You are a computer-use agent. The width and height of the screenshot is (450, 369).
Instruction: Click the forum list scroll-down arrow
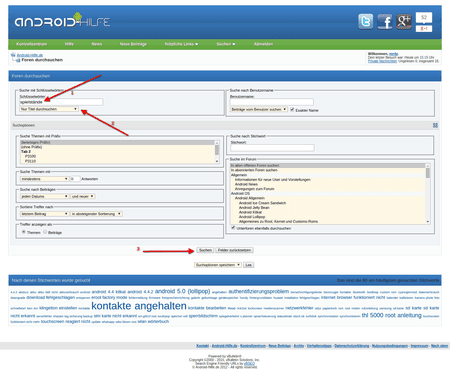click(428, 222)
